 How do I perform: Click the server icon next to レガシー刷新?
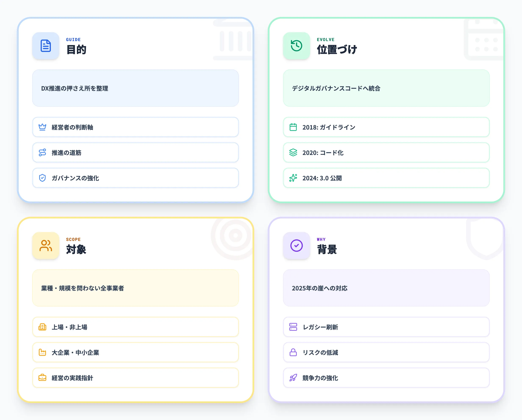(293, 327)
